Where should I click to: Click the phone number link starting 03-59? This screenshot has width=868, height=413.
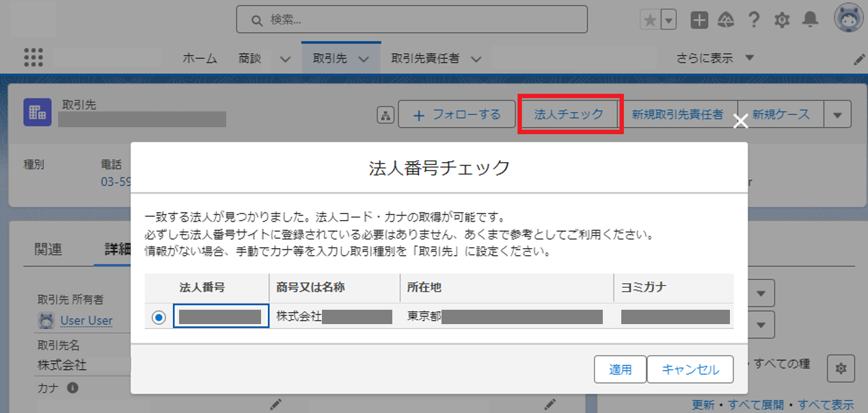click(x=116, y=182)
